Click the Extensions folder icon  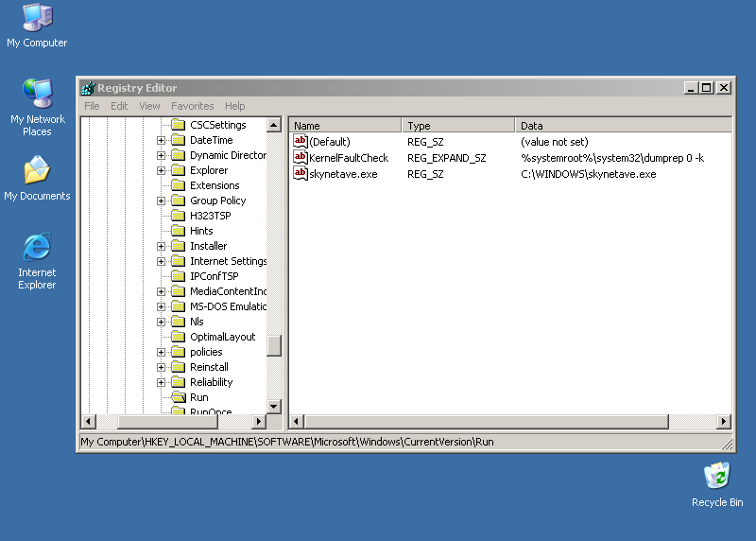tap(179, 185)
